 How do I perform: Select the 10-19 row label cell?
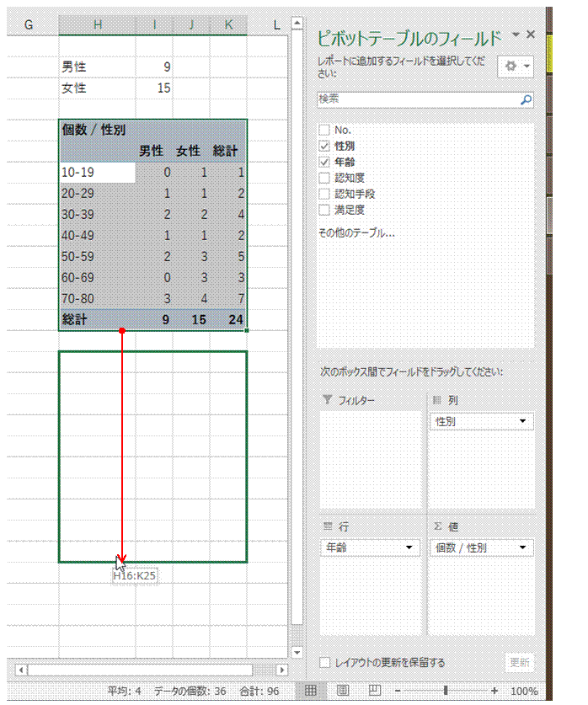click(97, 172)
